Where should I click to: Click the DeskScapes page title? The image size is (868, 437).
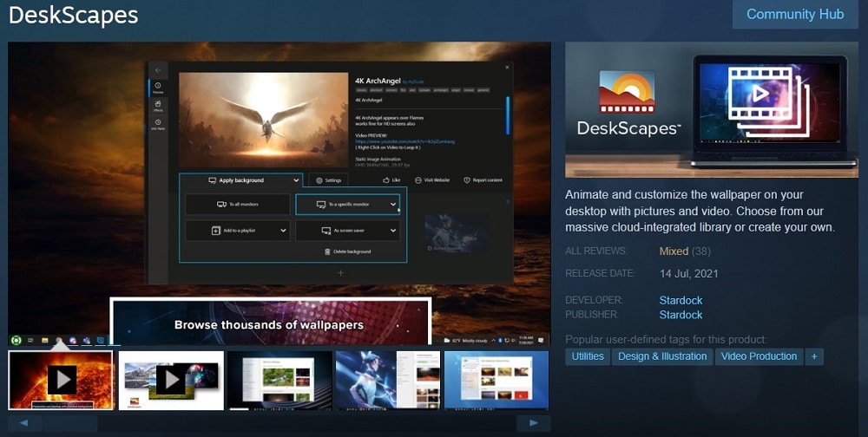[x=74, y=15]
